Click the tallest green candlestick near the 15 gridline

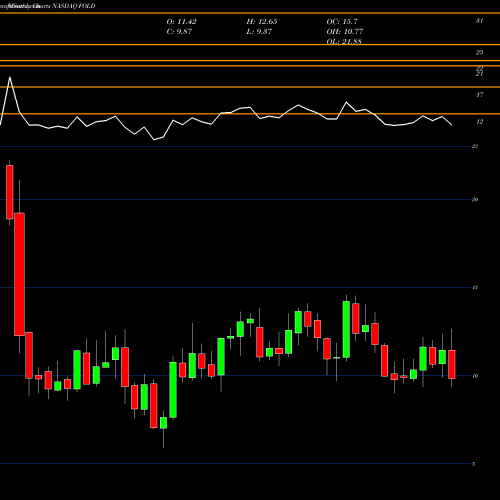point(346,330)
